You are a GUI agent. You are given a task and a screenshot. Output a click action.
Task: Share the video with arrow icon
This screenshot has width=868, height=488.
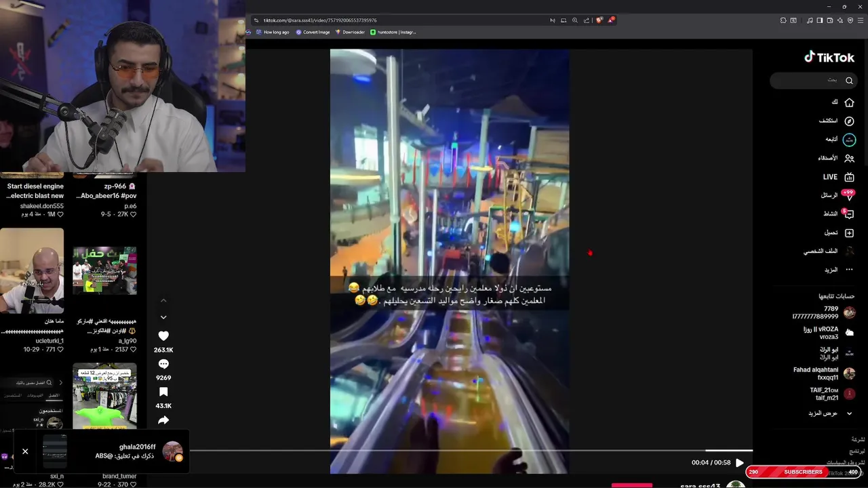point(163,420)
